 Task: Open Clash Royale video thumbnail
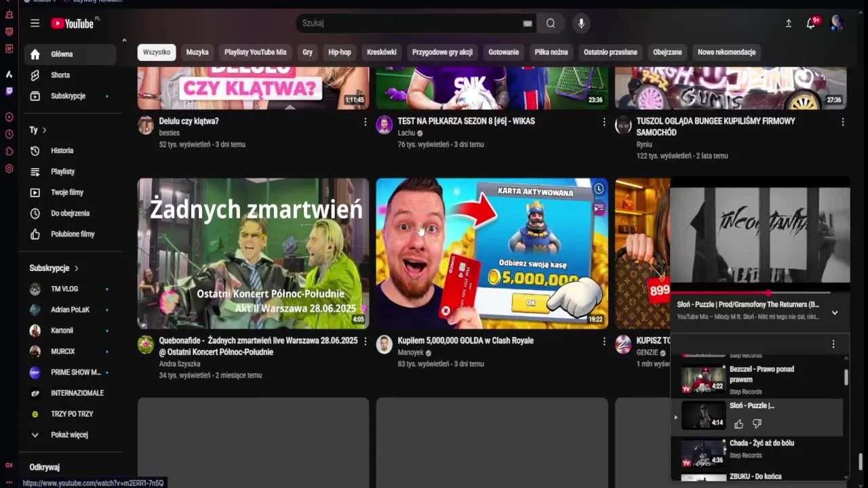(492, 253)
